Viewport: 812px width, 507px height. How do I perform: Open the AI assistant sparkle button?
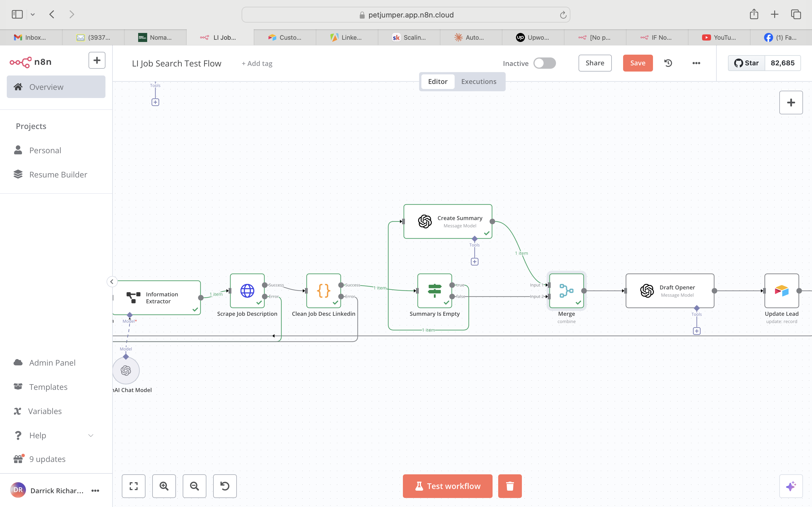(791, 486)
